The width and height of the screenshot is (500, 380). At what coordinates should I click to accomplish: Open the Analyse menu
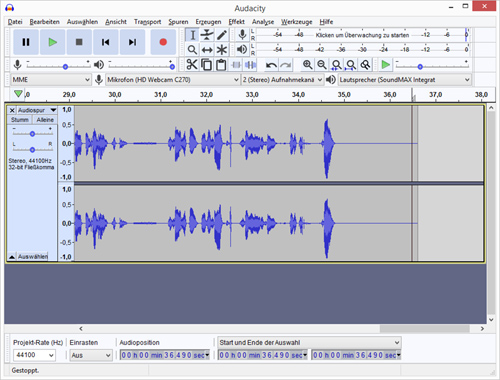pyautogui.click(x=263, y=22)
